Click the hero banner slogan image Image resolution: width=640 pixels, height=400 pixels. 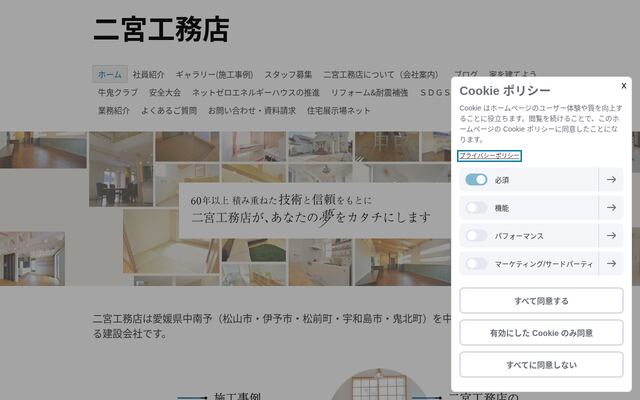[315, 210]
